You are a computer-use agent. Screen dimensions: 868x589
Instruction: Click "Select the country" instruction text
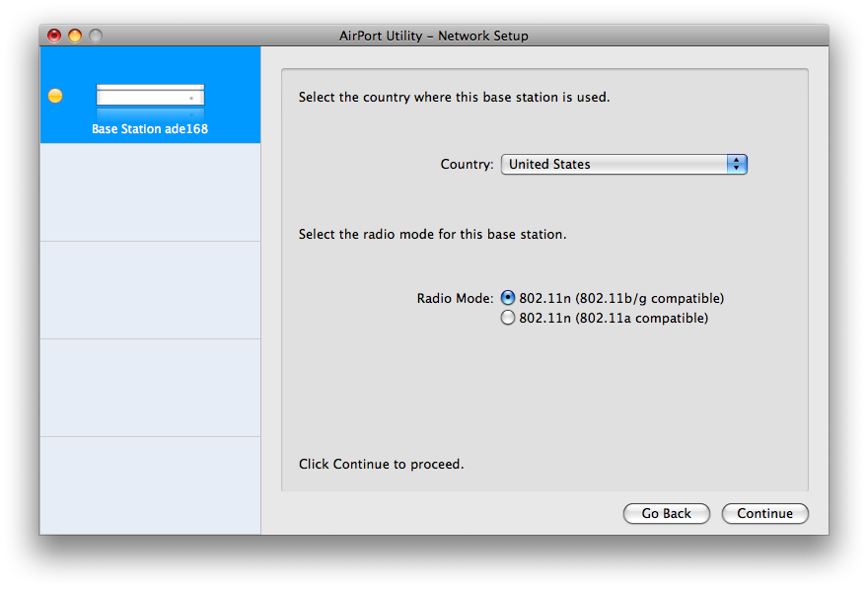(x=454, y=98)
